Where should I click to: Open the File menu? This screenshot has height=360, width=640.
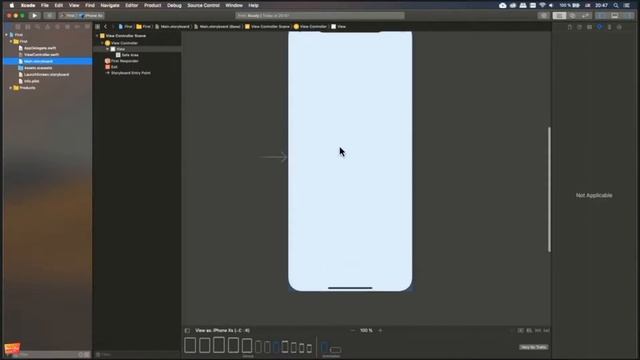coord(44,5)
